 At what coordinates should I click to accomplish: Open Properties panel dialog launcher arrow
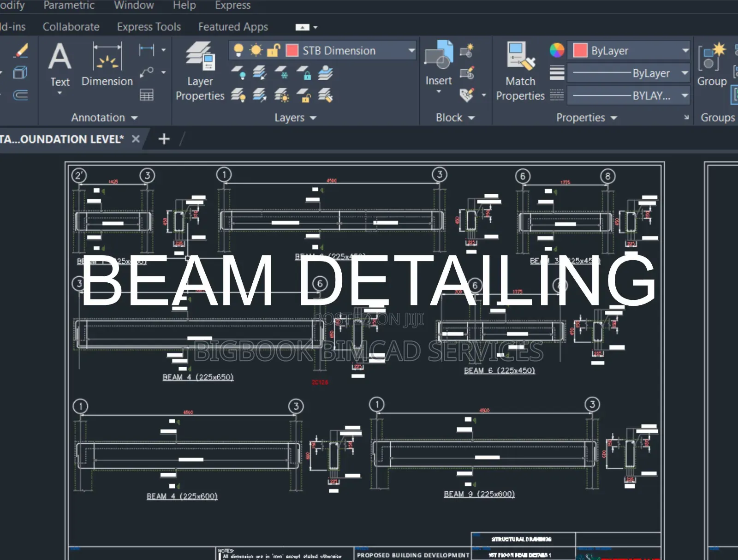[686, 118]
